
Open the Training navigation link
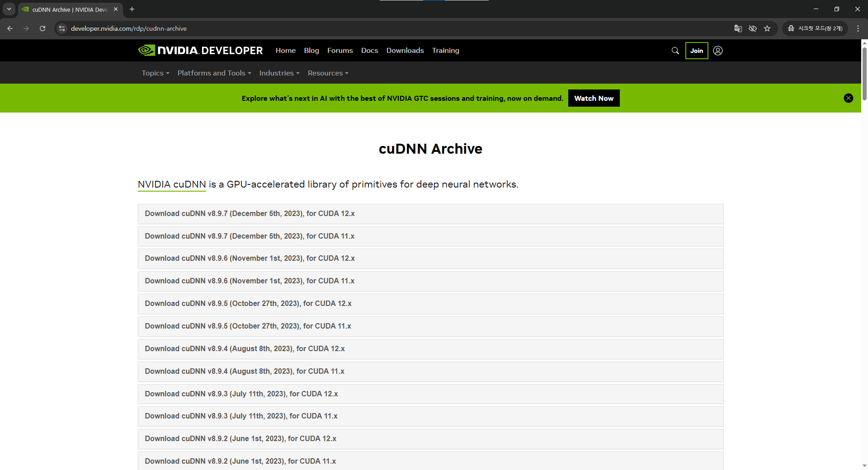445,51
